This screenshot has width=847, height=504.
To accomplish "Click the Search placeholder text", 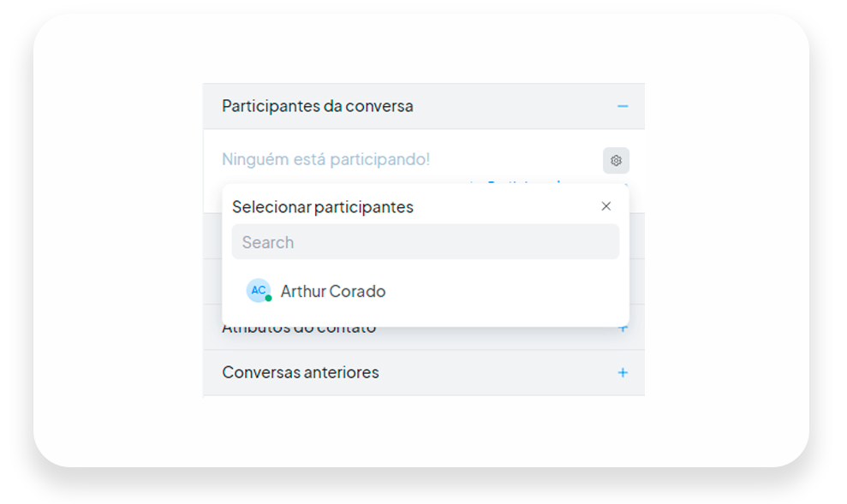I will click(x=268, y=242).
